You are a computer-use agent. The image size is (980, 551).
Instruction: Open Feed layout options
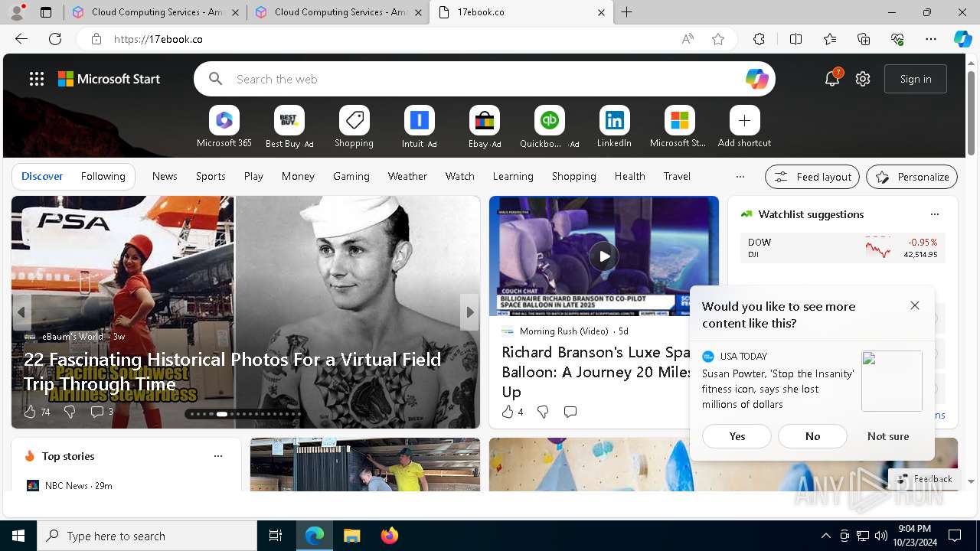click(812, 177)
